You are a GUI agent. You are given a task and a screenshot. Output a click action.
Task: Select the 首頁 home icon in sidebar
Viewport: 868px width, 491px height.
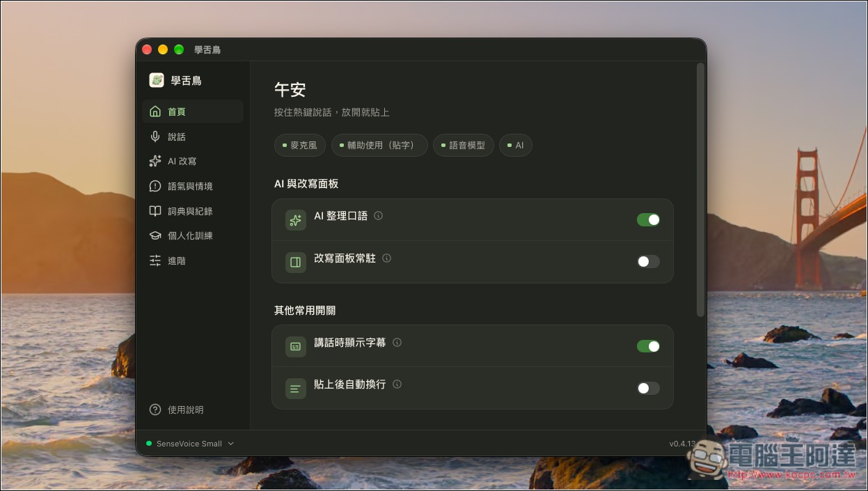[155, 111]
